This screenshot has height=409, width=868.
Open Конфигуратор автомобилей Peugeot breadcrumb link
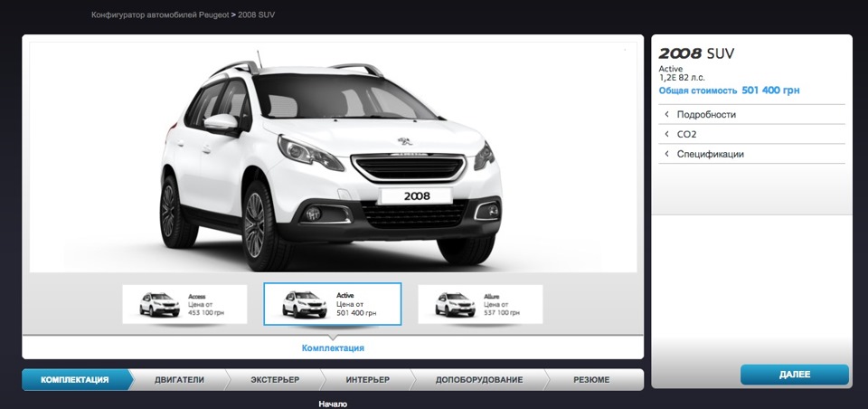160,15
